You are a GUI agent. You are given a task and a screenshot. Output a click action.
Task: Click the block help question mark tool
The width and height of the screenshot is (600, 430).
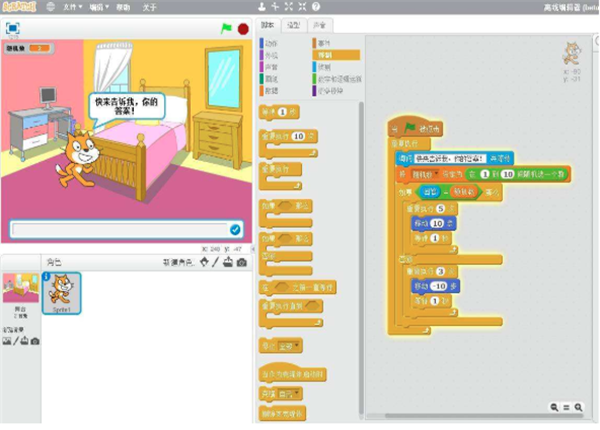pyautogui.click(x=316, y=7)
